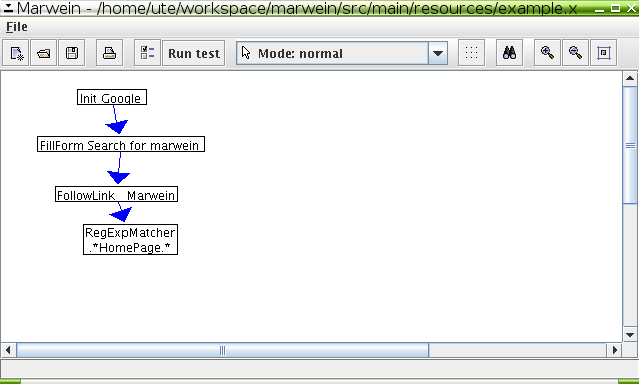Click the vertical scrollbar down arrow
639x384 pixels.
tap(630, 335)
